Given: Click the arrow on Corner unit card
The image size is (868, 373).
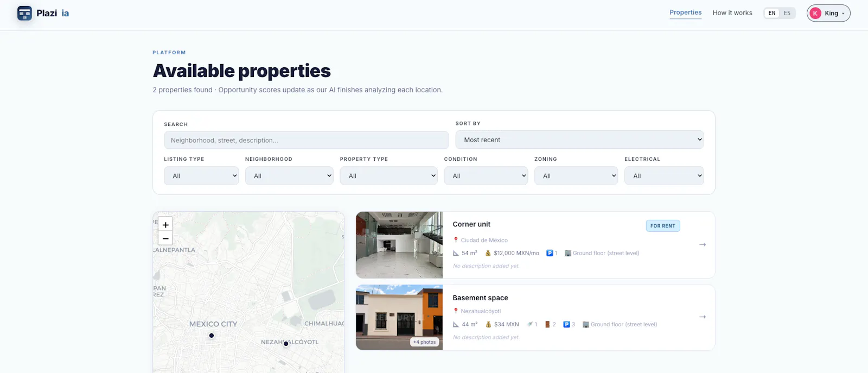Looking at the screenshot, I should pyautogui.click(x=703, y=245).
